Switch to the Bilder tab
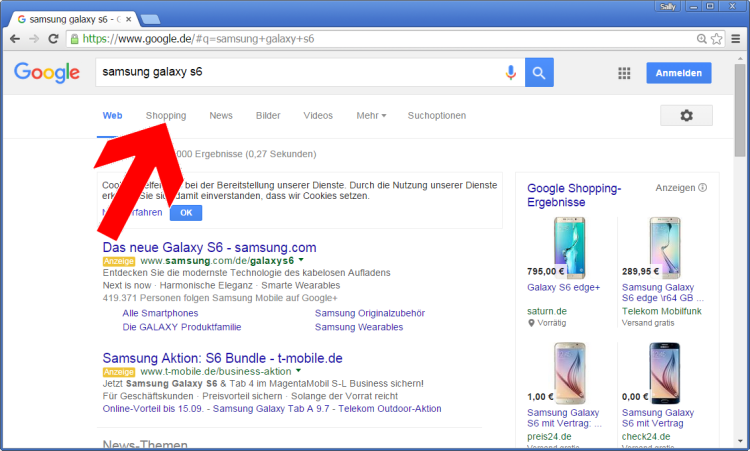The height and width of the screenshot is (451, 750). pyautogui.click(x=268, y=116)
